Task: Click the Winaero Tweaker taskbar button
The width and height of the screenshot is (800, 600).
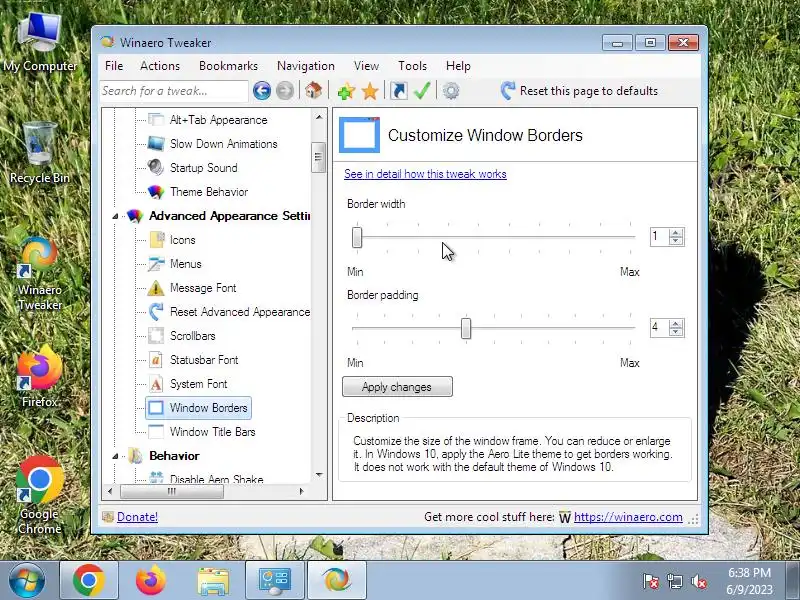Action: (x=337, y=580)
